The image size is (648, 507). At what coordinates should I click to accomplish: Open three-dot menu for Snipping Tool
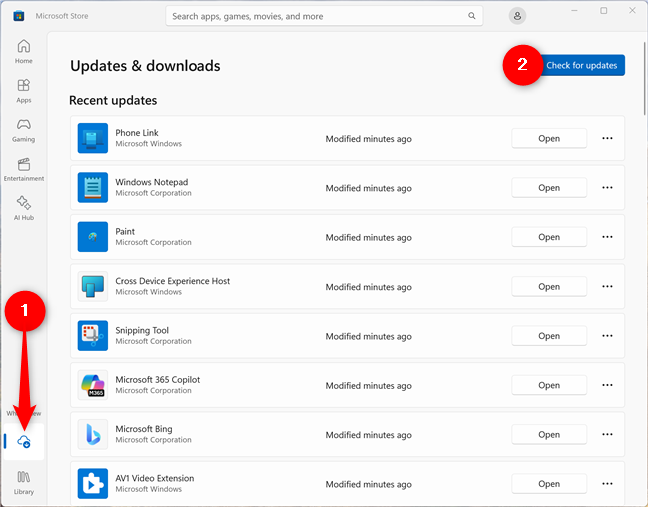click(x=607, y=336)
